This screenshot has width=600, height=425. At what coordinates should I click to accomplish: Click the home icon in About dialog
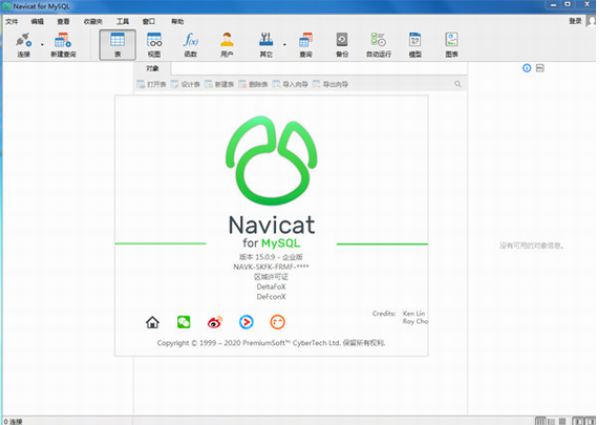[x=152, y=322]
